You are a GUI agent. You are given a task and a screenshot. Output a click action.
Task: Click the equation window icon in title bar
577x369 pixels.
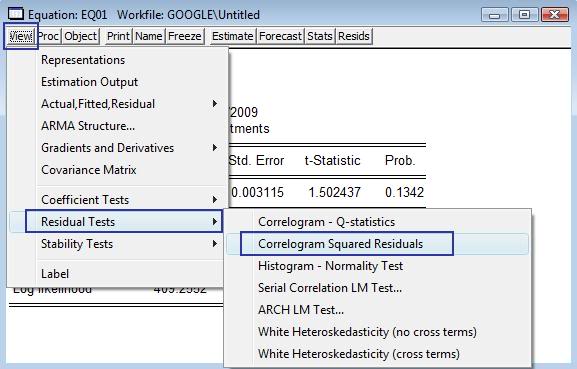(x=16, y=14)
